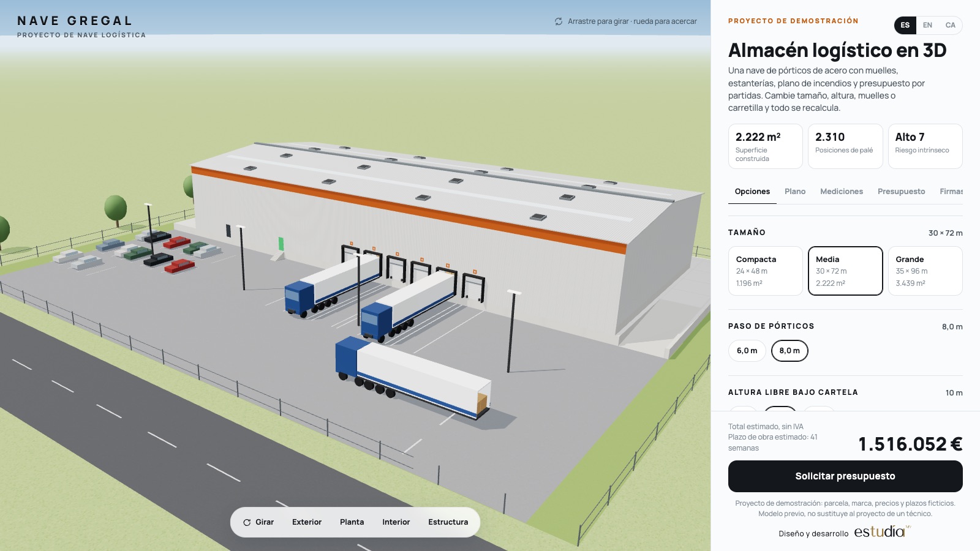
Task: Click the 'Plazo de obra estimado: 41 semanas' text
Action: click(772, 443)
